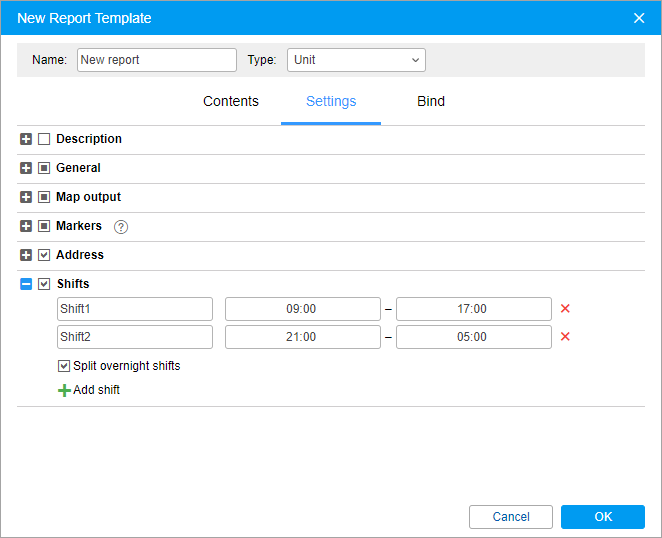Expand the General section plus icon
Viewport: 662px width, 538px height.
pos(26,168)
